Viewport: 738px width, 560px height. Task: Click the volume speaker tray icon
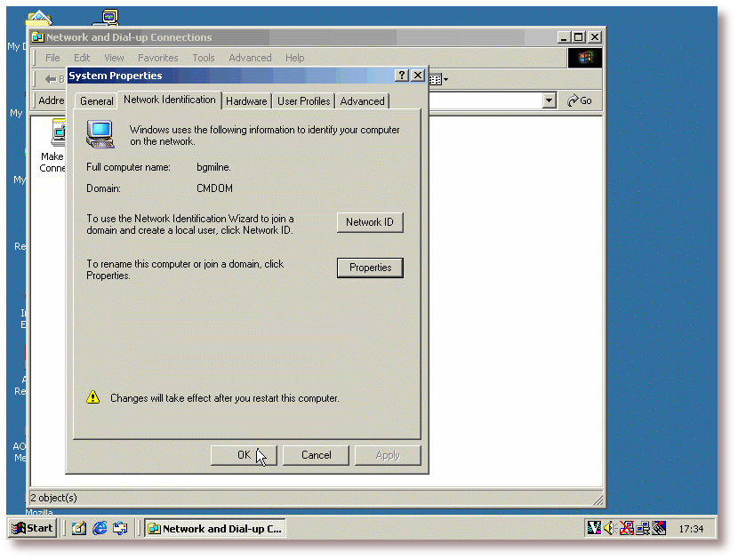click(x=610, y=528)
